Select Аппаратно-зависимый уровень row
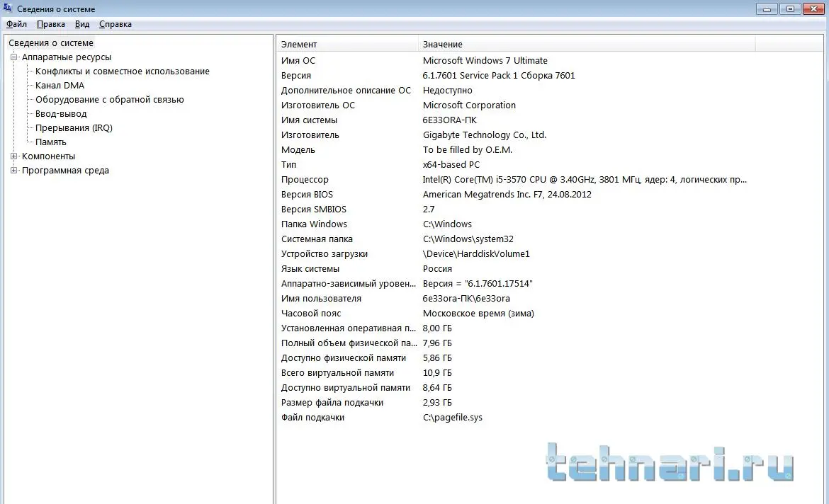This screenshot has height=504, width=829. (x=349, y=284)
